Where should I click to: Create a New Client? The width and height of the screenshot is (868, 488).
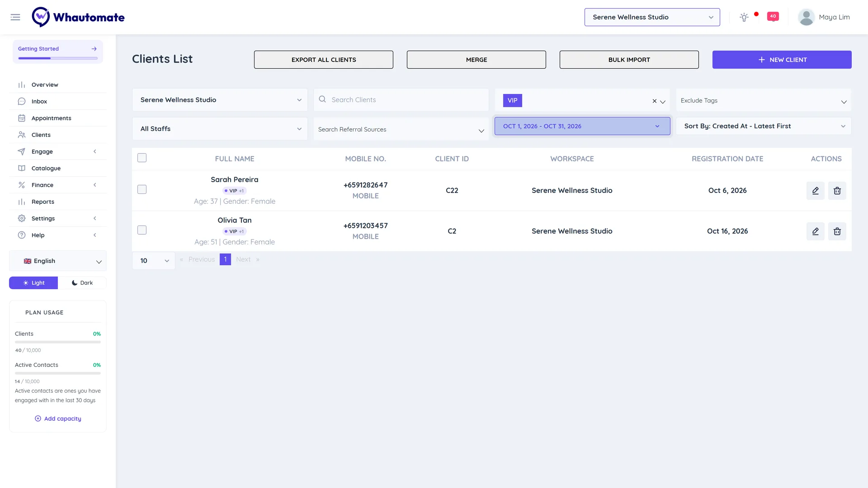[x=782, y=60]
